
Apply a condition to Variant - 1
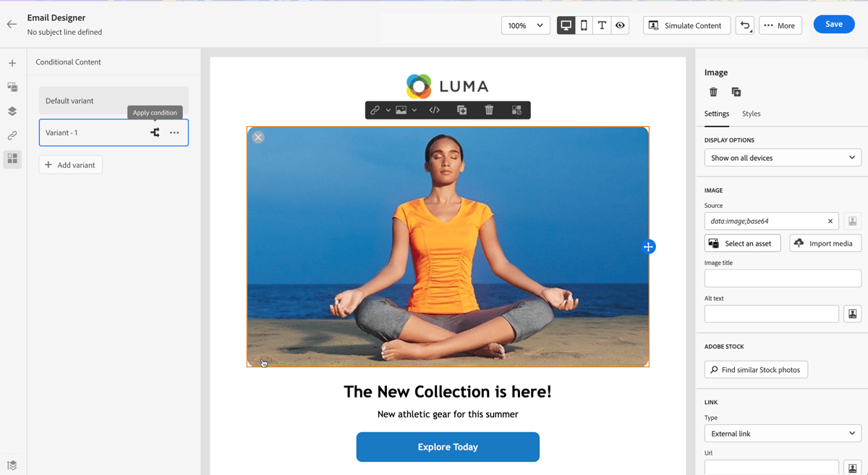[155, 133]
